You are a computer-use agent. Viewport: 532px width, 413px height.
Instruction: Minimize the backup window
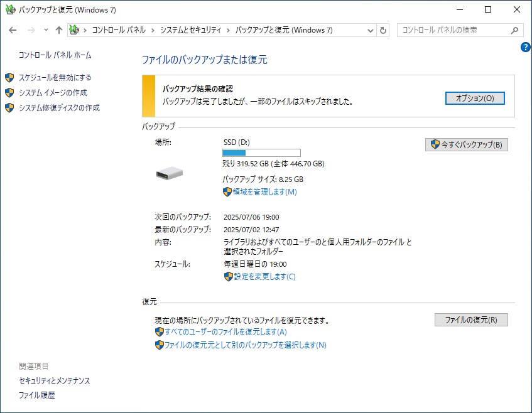click(x=460, y=9)
